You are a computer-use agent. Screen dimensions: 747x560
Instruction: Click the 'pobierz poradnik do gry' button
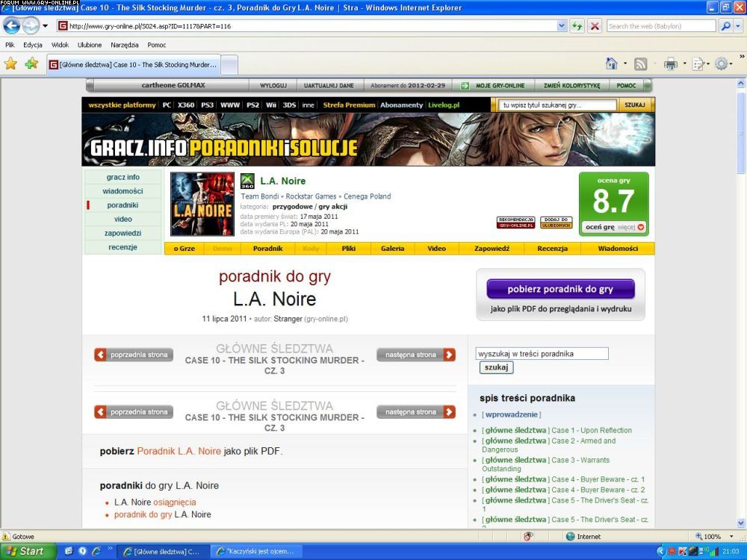tap(560, 289)
